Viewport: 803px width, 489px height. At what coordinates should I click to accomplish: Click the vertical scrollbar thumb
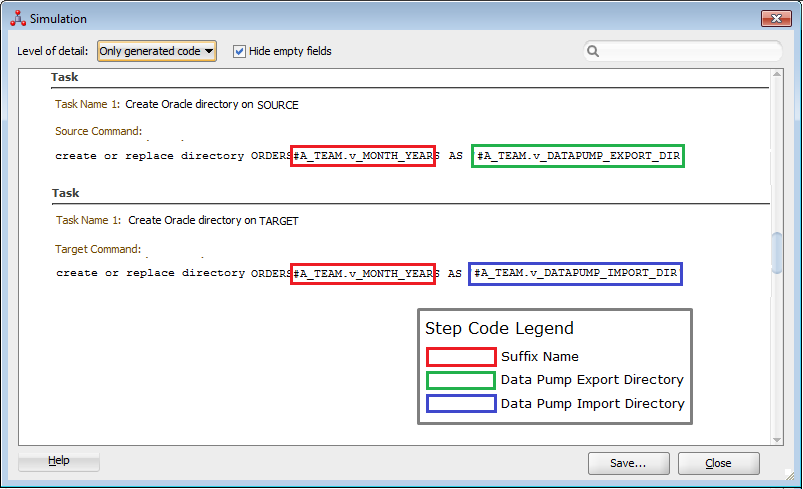tap(777, 252)
